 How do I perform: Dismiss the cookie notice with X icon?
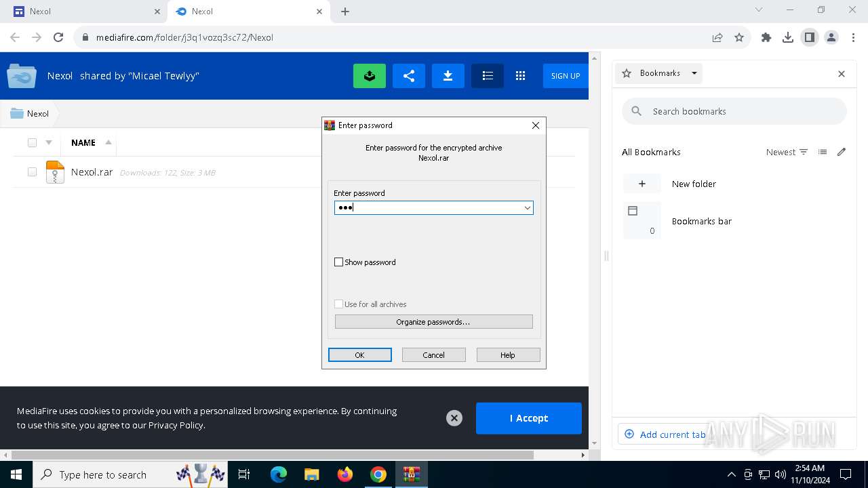tap(454, 418)
